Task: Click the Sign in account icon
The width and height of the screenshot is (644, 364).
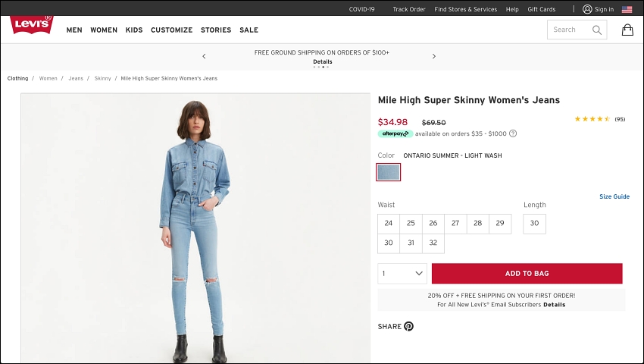Action: 587,9
